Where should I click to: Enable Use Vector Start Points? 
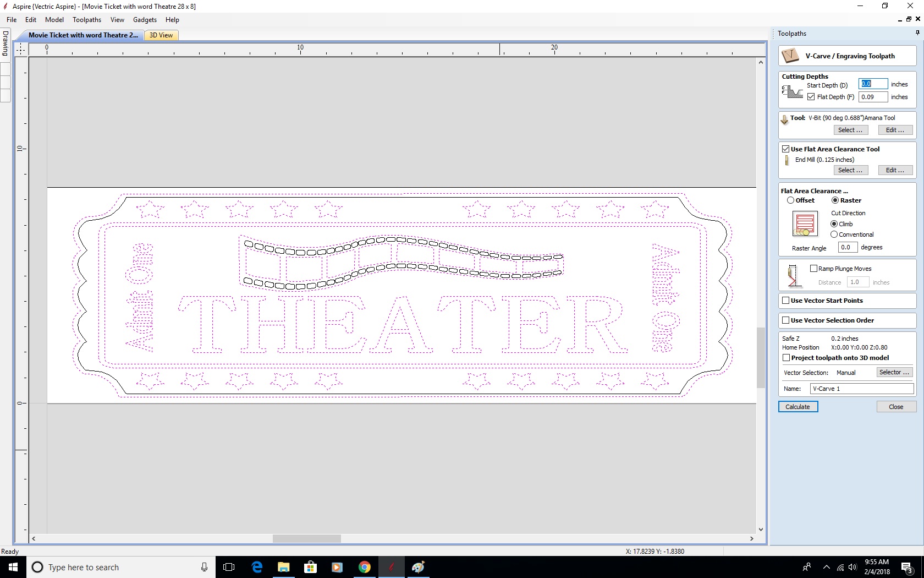[x=786, y=301]
